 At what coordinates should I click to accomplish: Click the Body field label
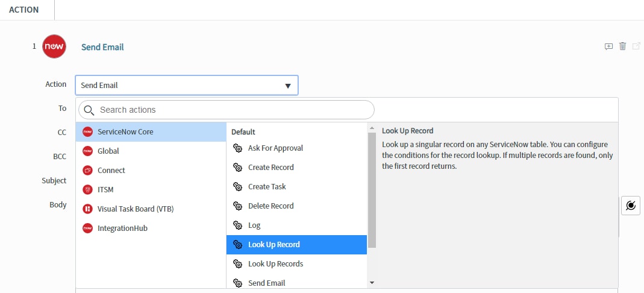(x=58, y=204)
